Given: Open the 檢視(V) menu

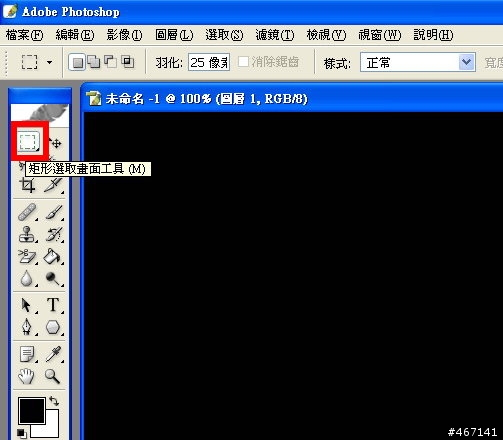Looking at the screenshot, I should pyautogui.click(x=326, y=35).
